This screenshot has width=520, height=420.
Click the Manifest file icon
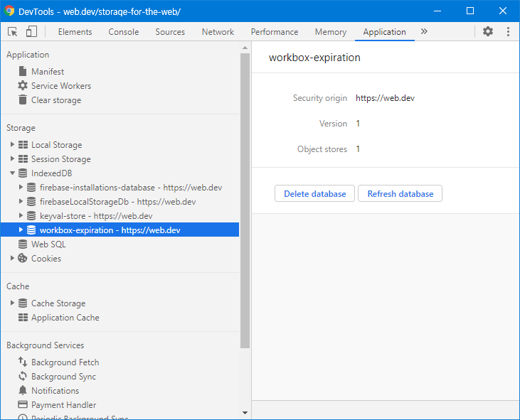[23, 71]
